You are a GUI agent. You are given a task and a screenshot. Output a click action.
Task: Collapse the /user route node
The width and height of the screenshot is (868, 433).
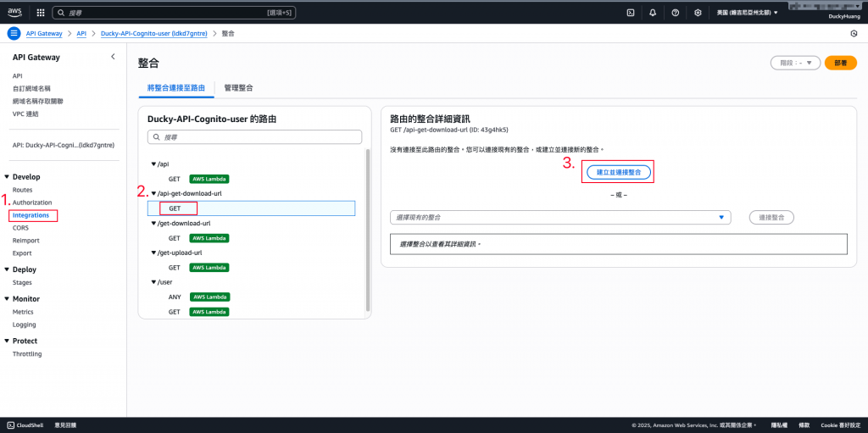[x=154, y=282]
